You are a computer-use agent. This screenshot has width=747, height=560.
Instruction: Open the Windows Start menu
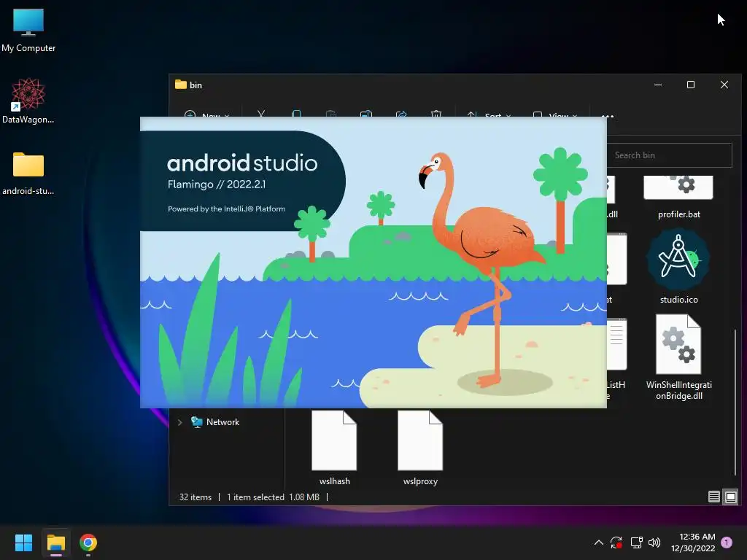point(23,542)
